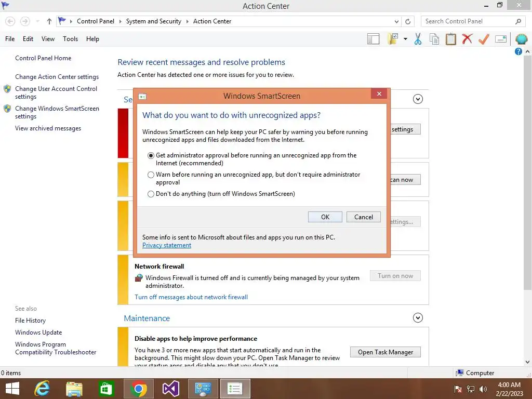Screen dimensions: 532x399
Task: Open Google Chrome from taskbar
Action: (x=138, y=389)
